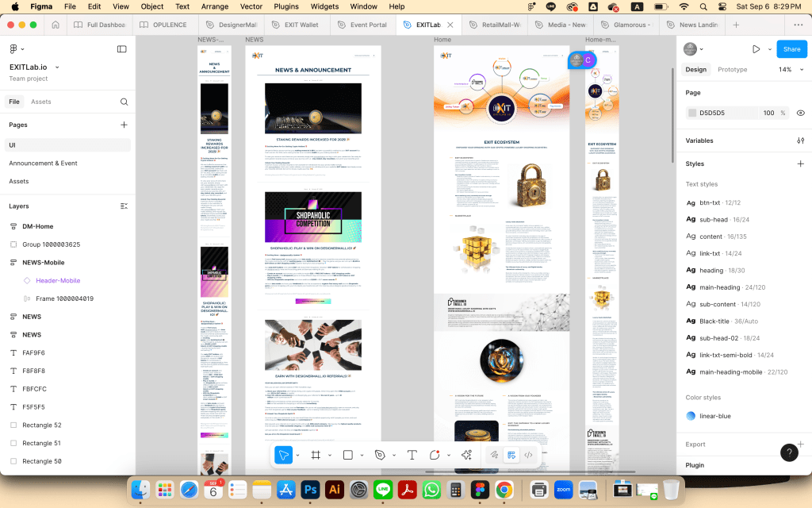Activate the Text tool

pos(412,455)
